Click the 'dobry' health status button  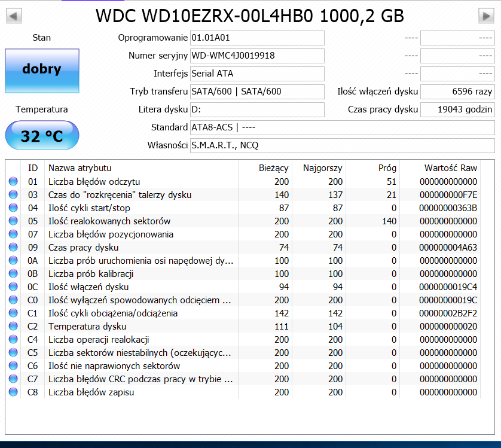(x=42, y=71)
